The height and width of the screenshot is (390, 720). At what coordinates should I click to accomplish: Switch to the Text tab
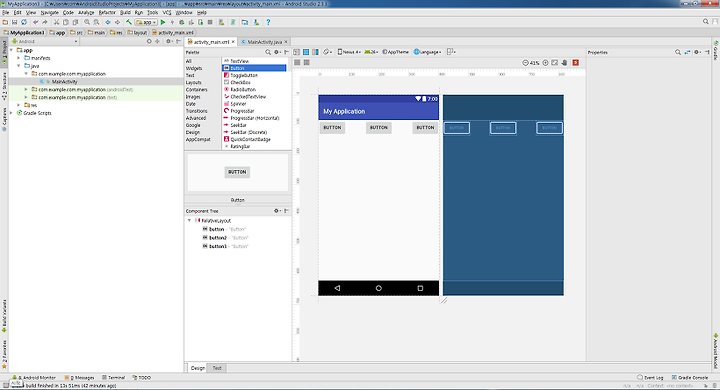pyautogui.click(x=217, y=368)
